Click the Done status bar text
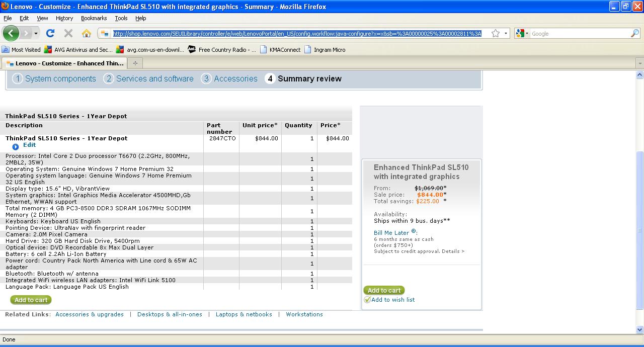644x347 pixels. 9,339
